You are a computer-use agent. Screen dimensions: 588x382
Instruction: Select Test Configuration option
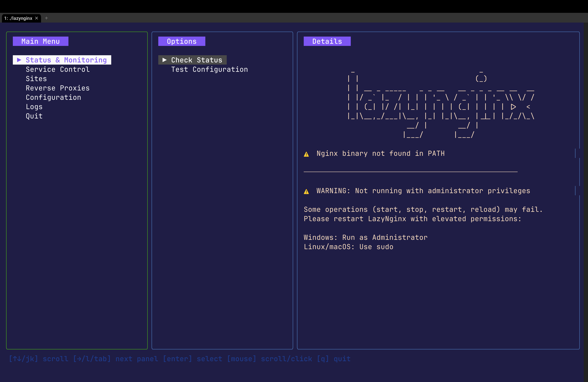(x=209, y=69)
